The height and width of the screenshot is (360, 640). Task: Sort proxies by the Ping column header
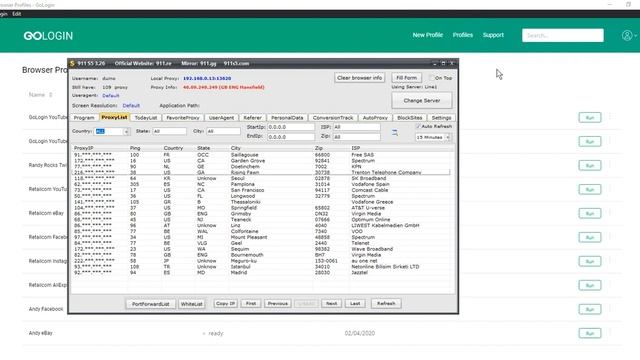135,148
